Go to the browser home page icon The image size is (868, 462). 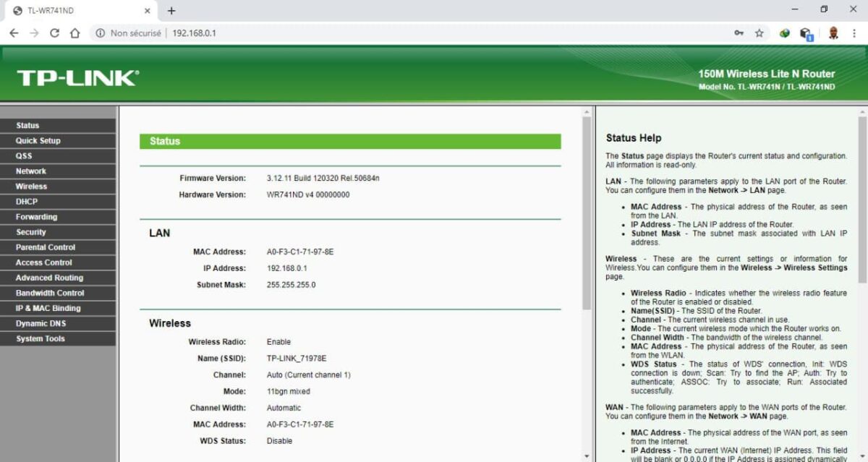[75, 33]
